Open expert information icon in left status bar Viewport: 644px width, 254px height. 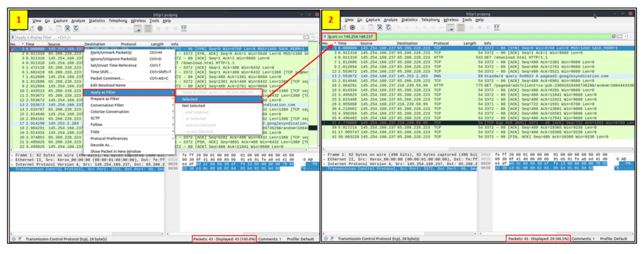click(13, 239)
